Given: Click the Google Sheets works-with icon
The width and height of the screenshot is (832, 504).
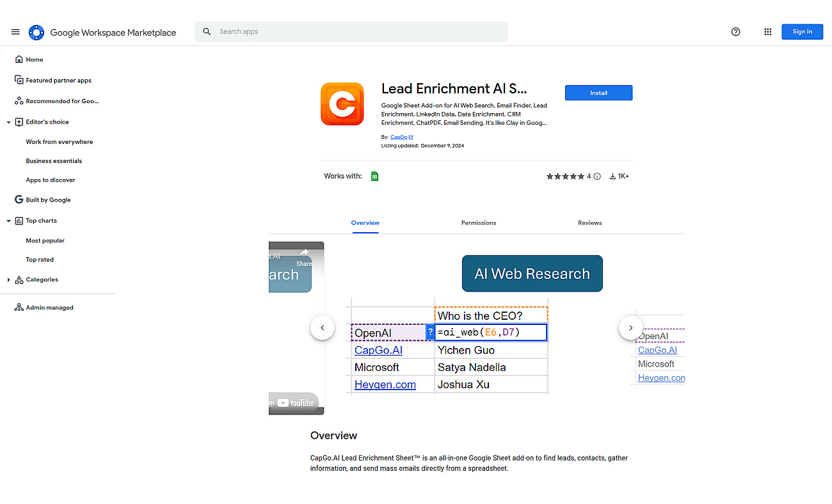Looking at the screenshot, I should tap(375, 176).
